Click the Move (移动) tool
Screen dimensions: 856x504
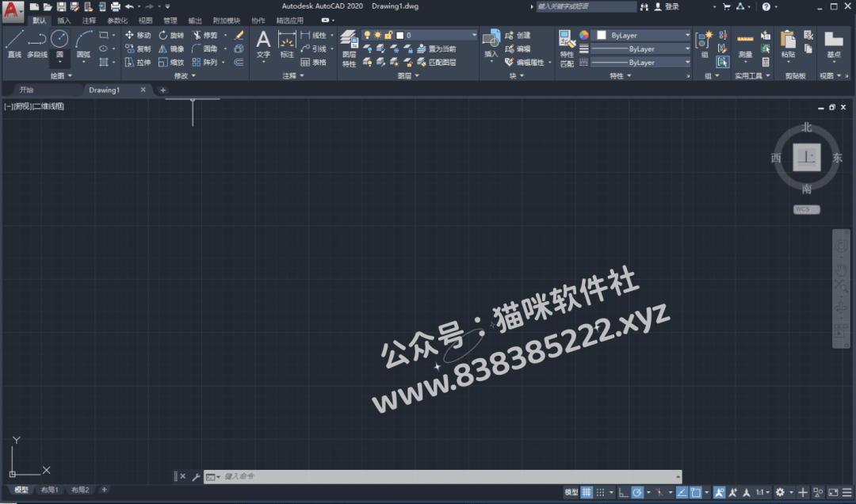pyautogui.click(x=138, y=35)
